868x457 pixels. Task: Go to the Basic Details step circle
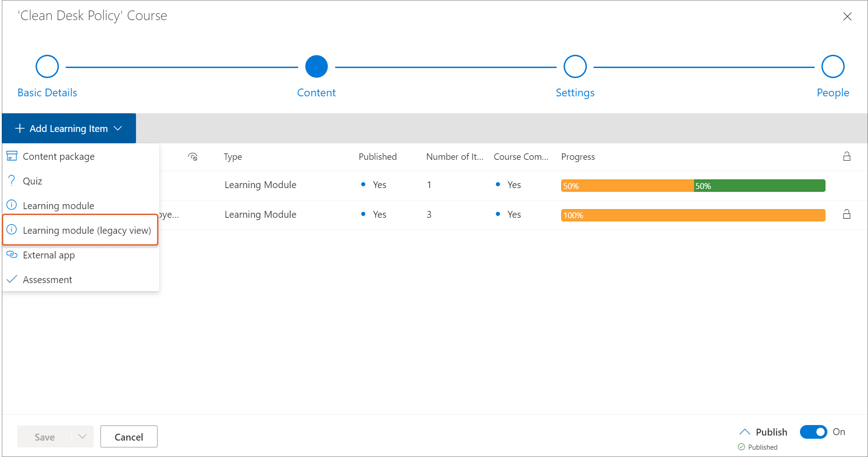[x=47, y=67]
